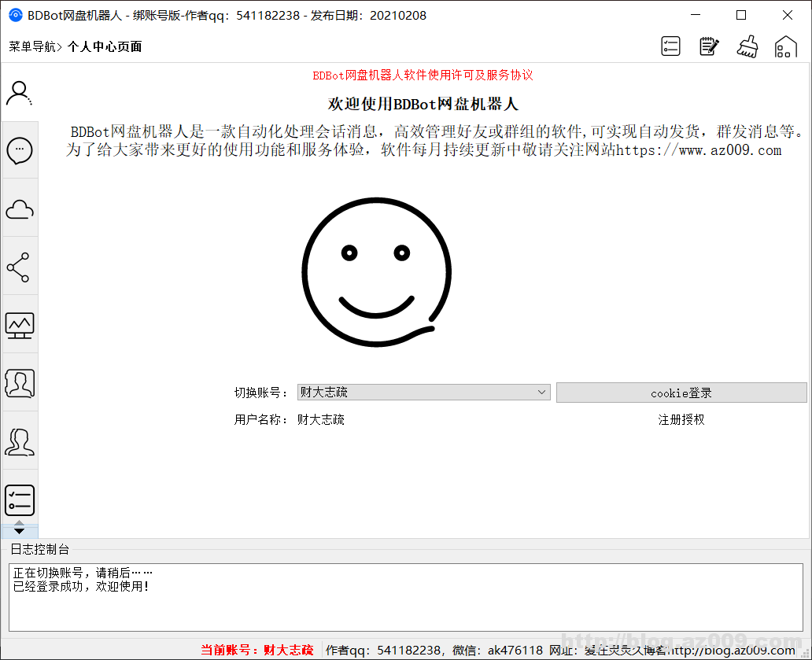The width and height of the screenshot is (812, 660).
Task: Open the notepad edit icon in top toolbar
Action: point(709,46)
